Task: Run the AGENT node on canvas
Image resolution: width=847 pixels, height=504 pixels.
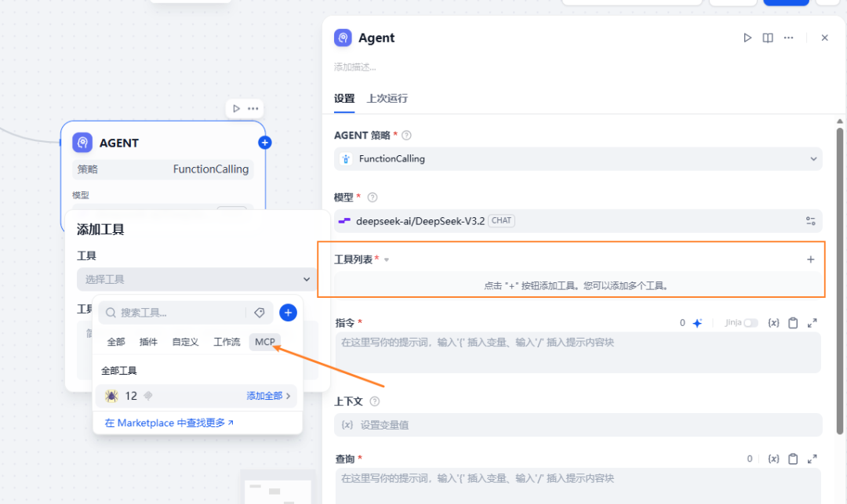Action: 236,108
